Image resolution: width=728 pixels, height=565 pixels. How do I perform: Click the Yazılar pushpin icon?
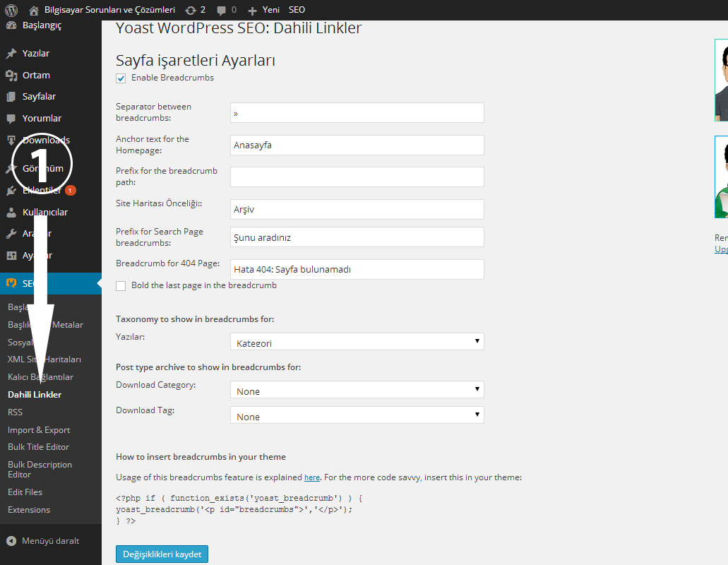coord(11,54)
